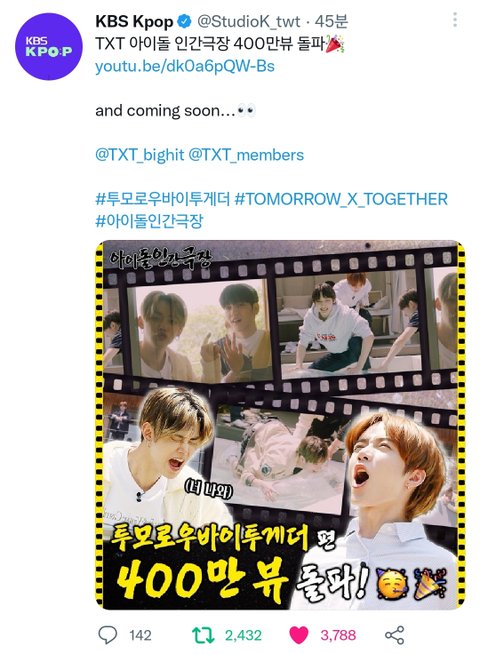480x654 pixels.
Task: Visit the @TXT_members mention
Action: pos(246,155)
